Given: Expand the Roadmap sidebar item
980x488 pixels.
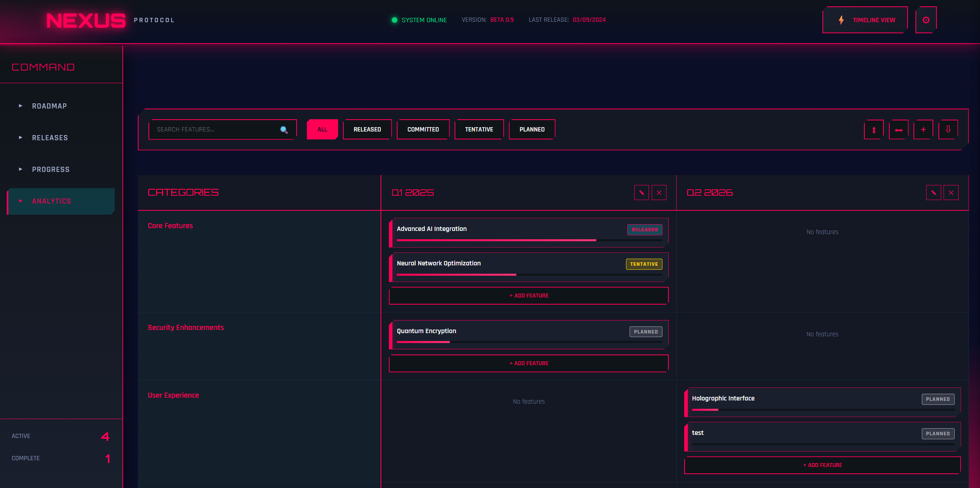Looking at the screenshot, I should [x=49, y=106].
